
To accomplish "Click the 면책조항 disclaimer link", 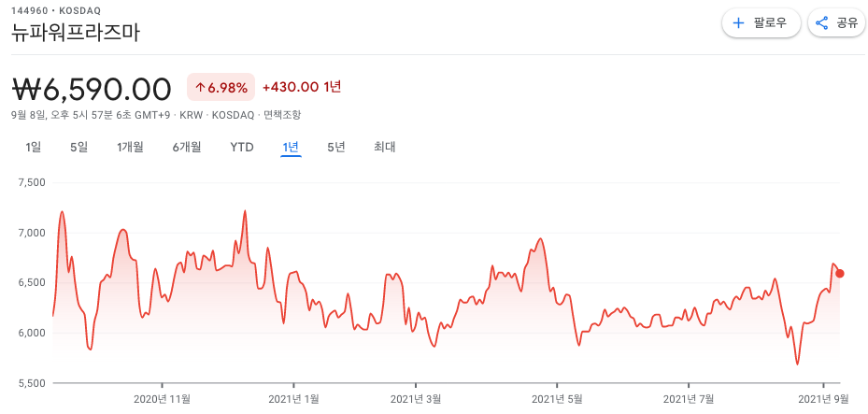I will click(282, 115).
